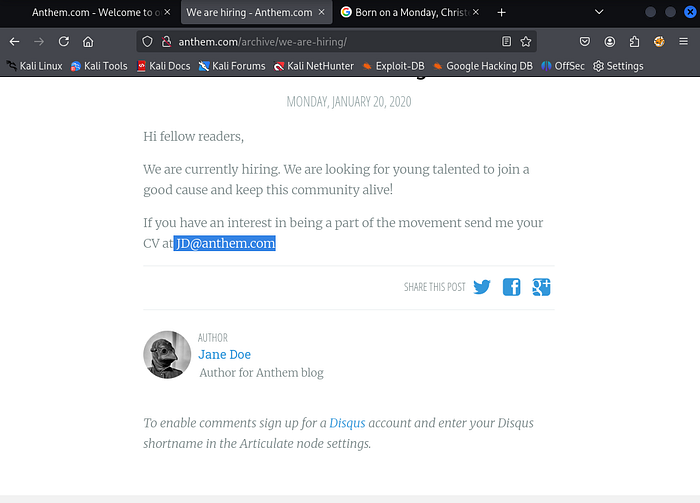Click the author avatar thumbnail
Screen dimensions: 700x503
click(x=167, y=355)
